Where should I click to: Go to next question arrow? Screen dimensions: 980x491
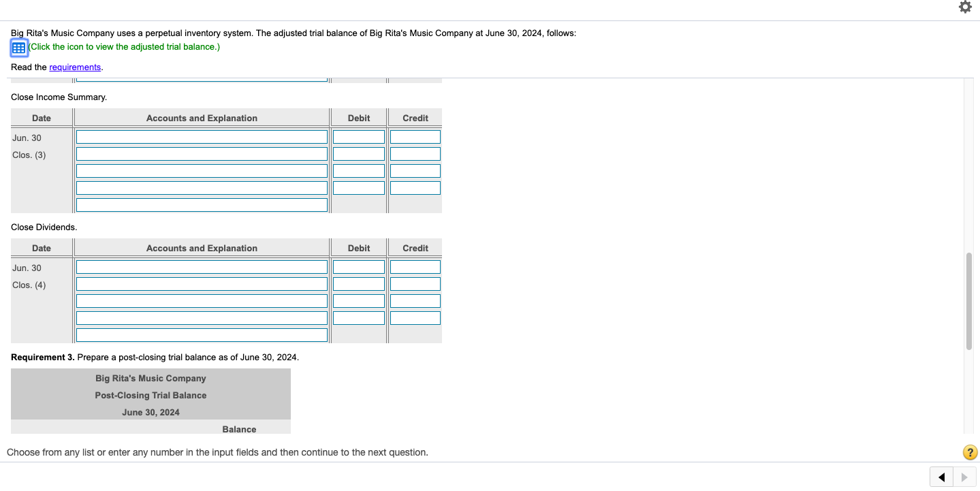click(x=965, y=477)
